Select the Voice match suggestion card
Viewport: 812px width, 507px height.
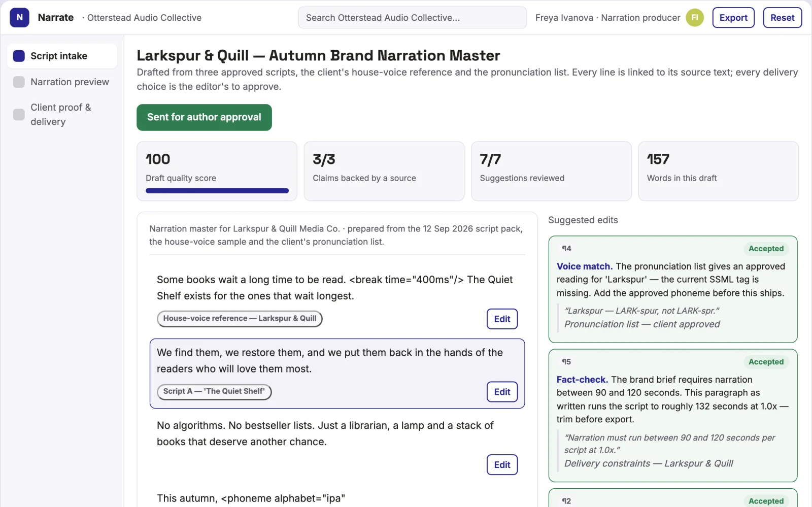pos(672,289)
